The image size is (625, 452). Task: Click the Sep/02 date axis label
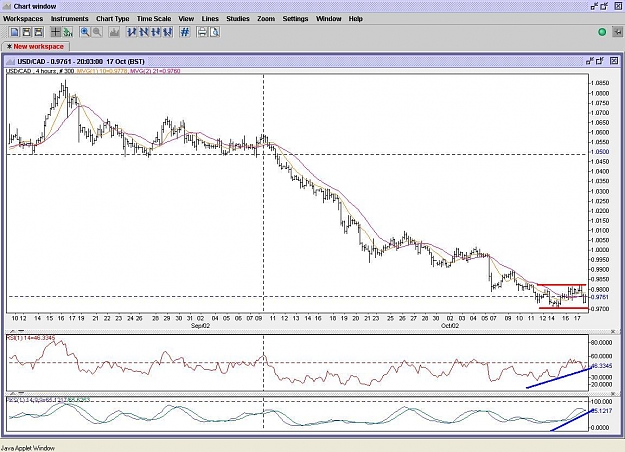click(200, 326)
